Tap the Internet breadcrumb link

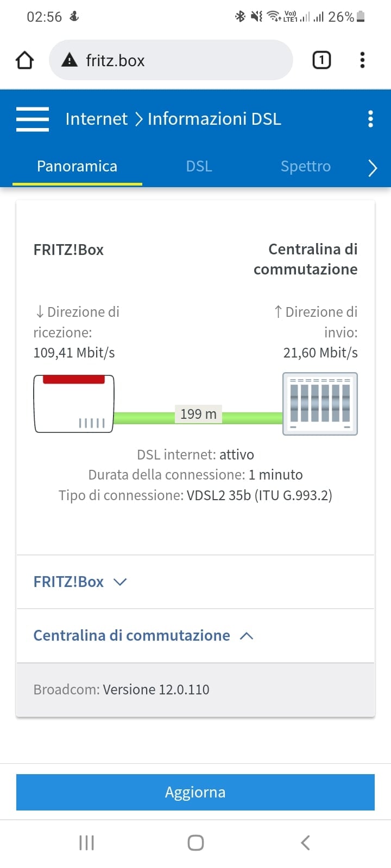[x=96, y=119]
